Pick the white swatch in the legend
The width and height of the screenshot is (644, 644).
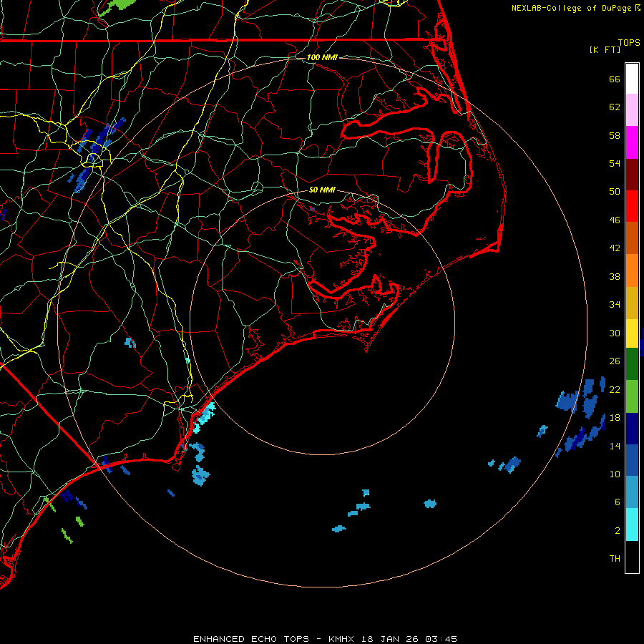point(632,79)
